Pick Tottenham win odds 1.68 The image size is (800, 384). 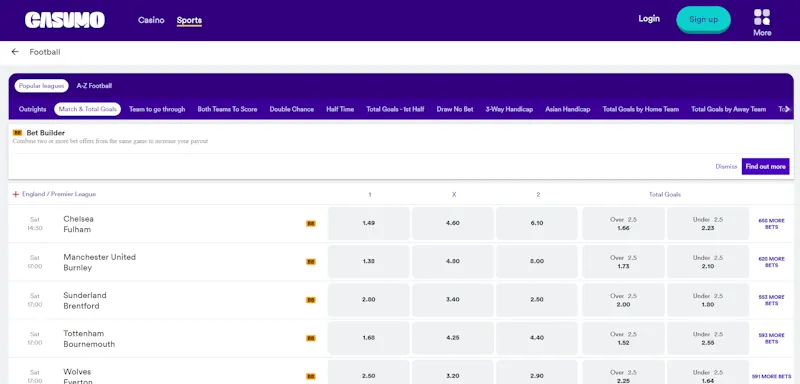point(368,338)
